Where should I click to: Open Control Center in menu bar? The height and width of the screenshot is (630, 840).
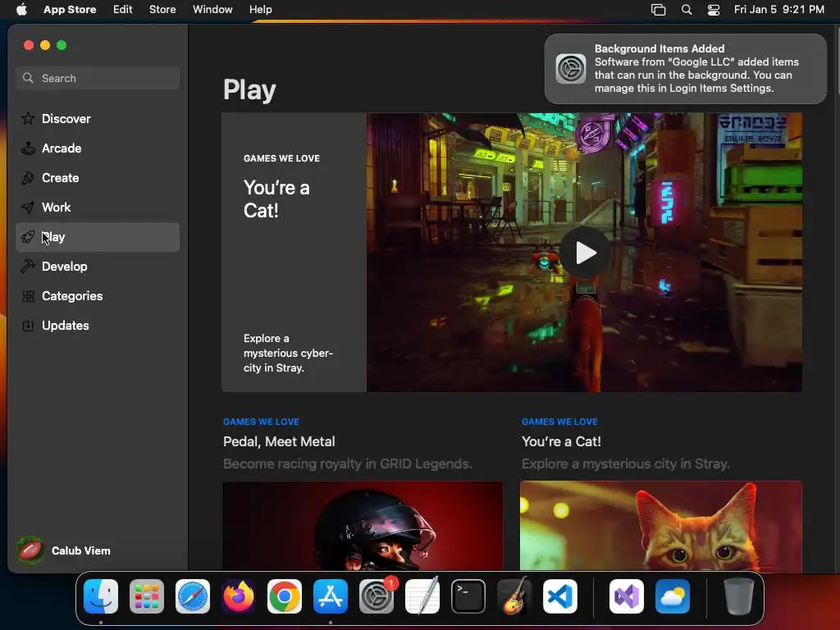point(714,10)
